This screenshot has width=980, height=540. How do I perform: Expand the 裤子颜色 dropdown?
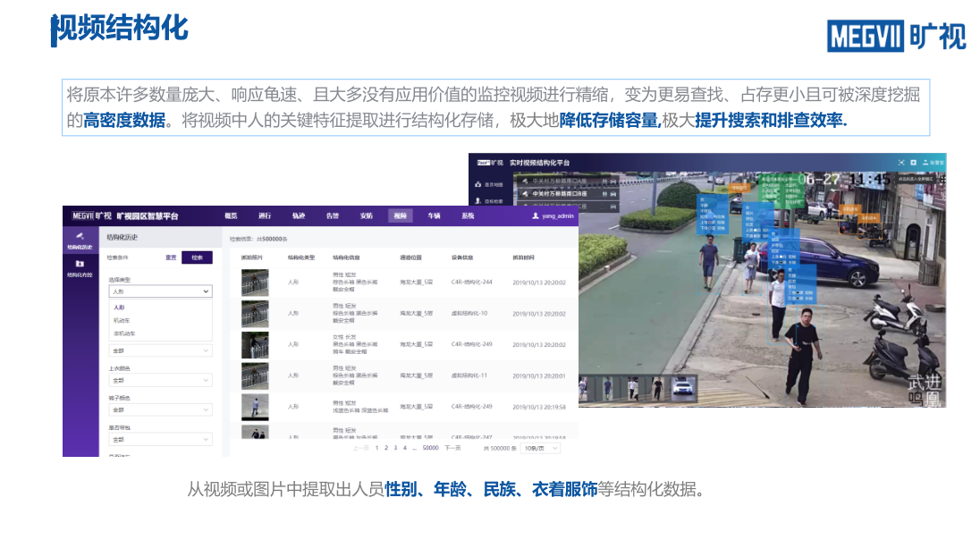click(x=160, y=410)
